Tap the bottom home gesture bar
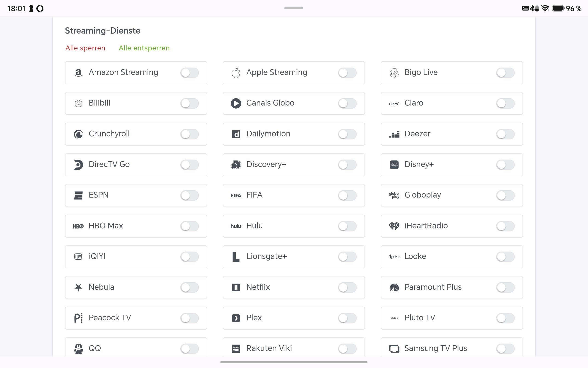This screenshot has height=368, width=588. point(294,362)
